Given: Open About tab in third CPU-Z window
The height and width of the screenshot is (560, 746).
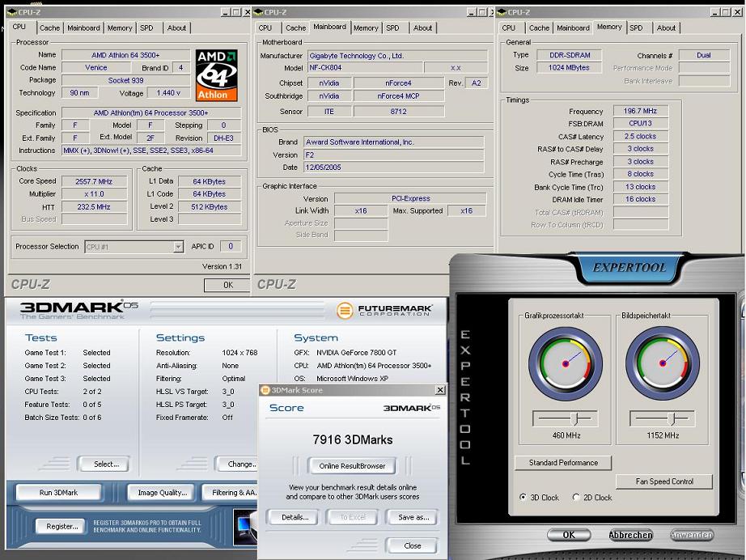Looking at the screenshot, I should point(666,28).
